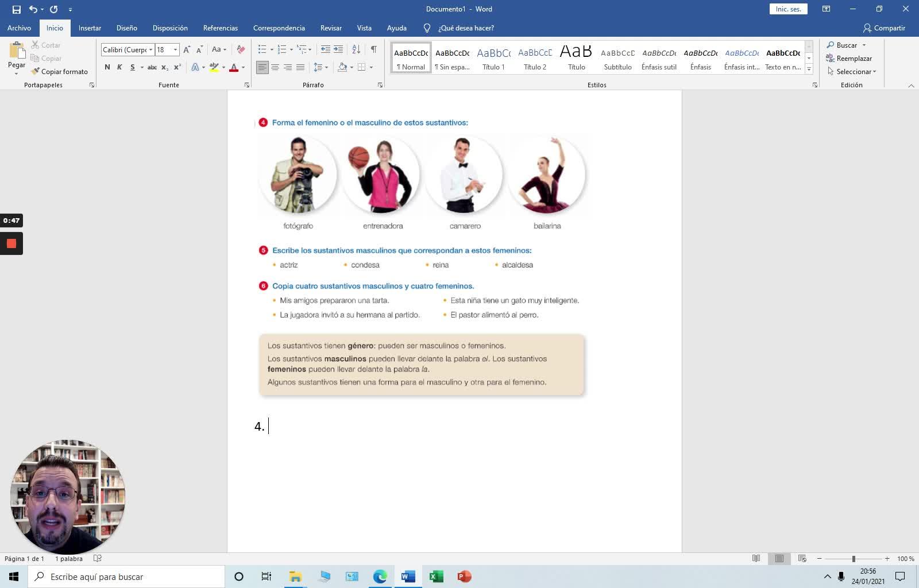This screenshot has height=588, width=919.
Task: Expand the Seleccionar dropdown
Action: (x=852, y=72)
